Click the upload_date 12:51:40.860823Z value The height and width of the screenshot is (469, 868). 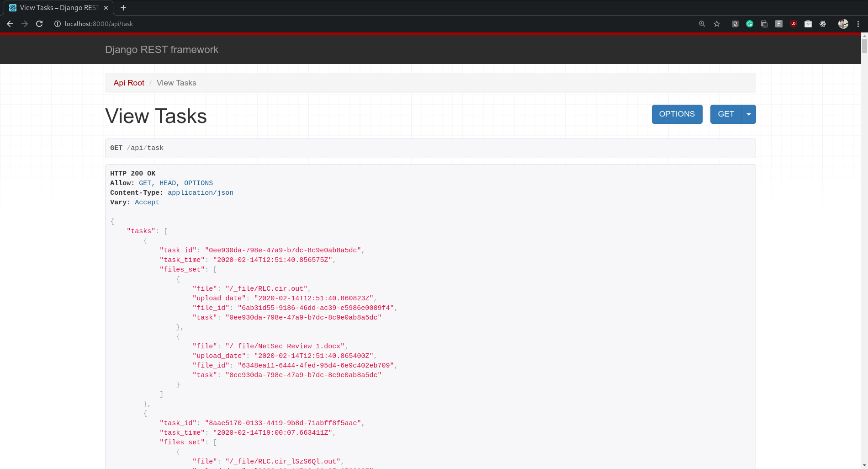pyautogui.click(x=314, y=298)
